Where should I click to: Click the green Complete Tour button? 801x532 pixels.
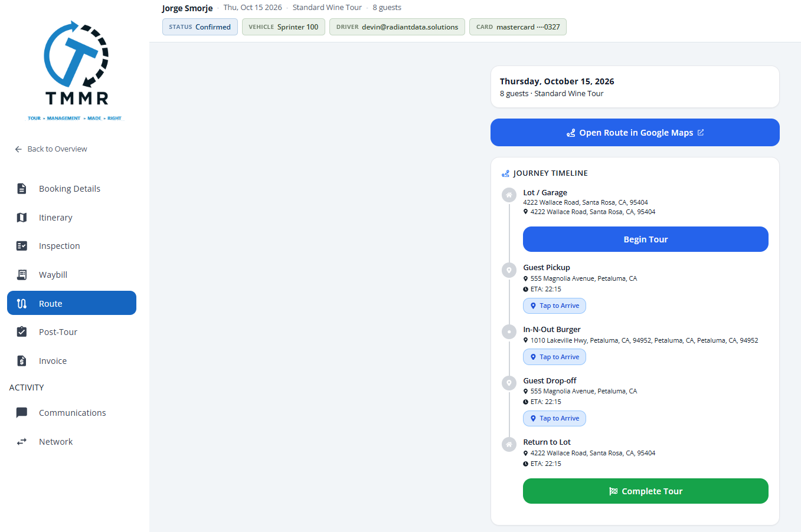(x=646, y=491)
